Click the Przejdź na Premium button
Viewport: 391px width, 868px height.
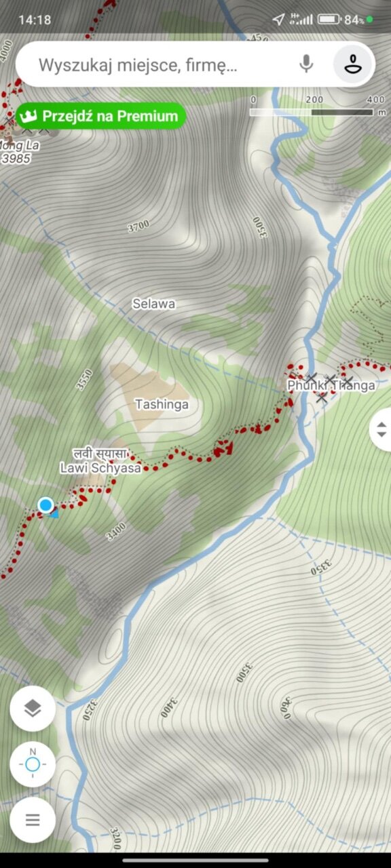pos(101,116)
